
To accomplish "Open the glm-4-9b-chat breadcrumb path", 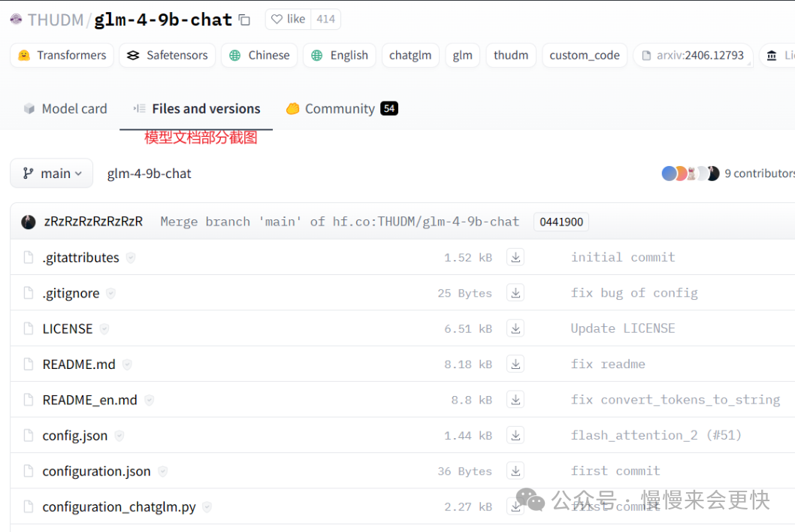I will coord(149,174).
